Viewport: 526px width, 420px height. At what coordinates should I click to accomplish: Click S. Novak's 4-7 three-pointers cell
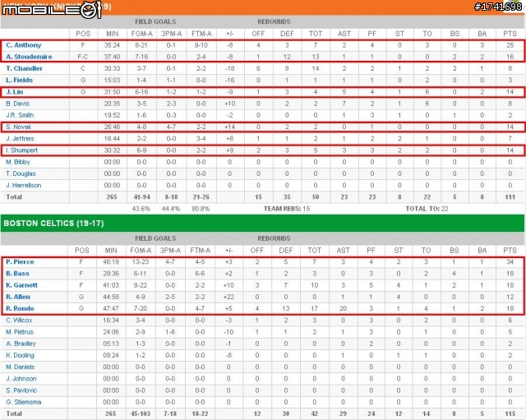(171, 127)
